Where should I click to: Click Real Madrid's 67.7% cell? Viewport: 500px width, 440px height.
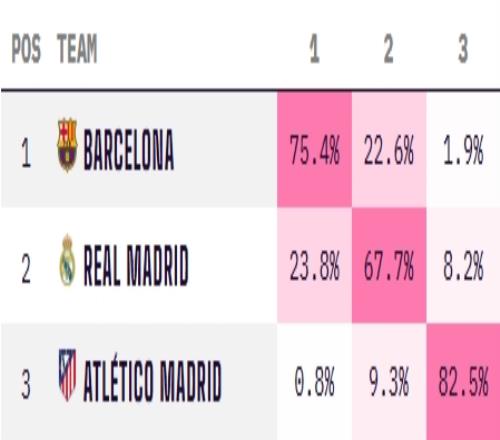click(389, 265)
